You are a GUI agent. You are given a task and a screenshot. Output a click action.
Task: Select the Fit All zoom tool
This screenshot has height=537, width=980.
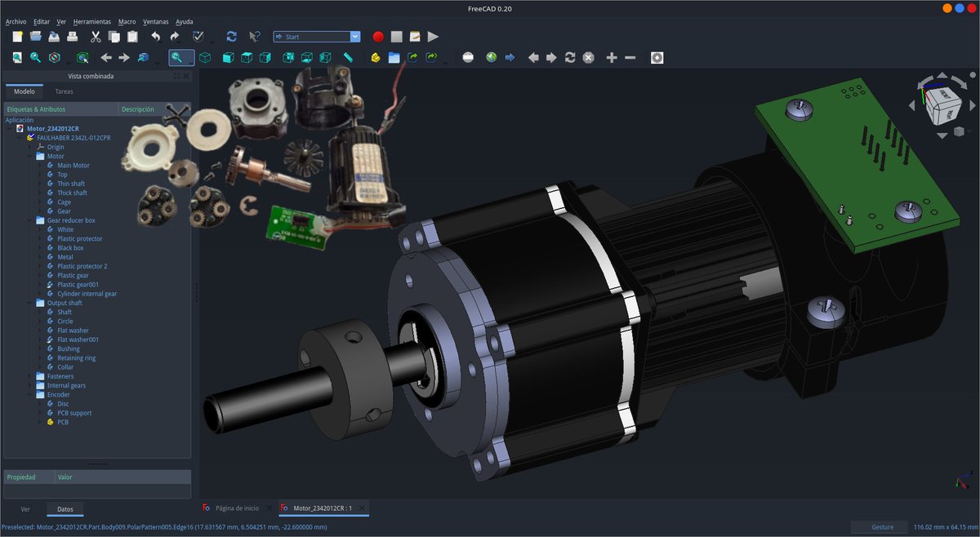pyautogui.click(x=16, y=57)
